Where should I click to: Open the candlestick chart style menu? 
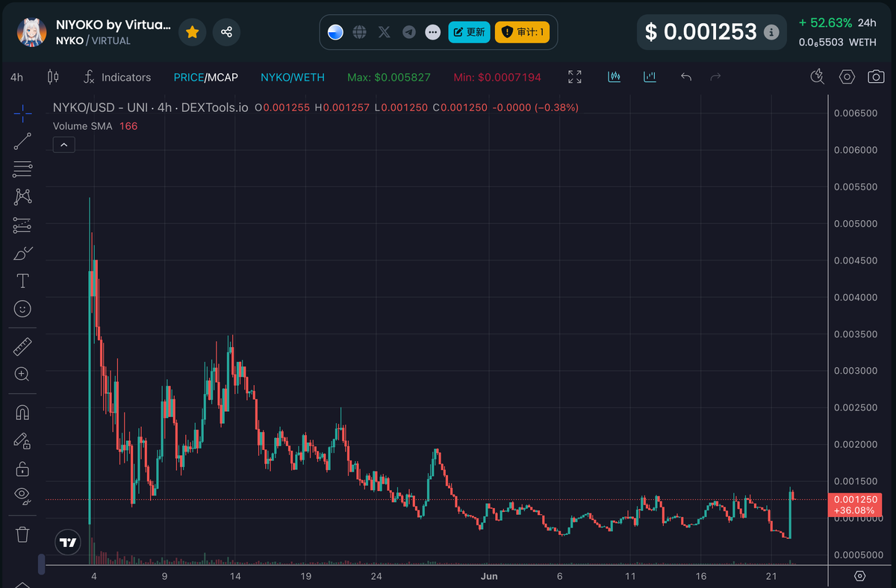tap(52, 77)
